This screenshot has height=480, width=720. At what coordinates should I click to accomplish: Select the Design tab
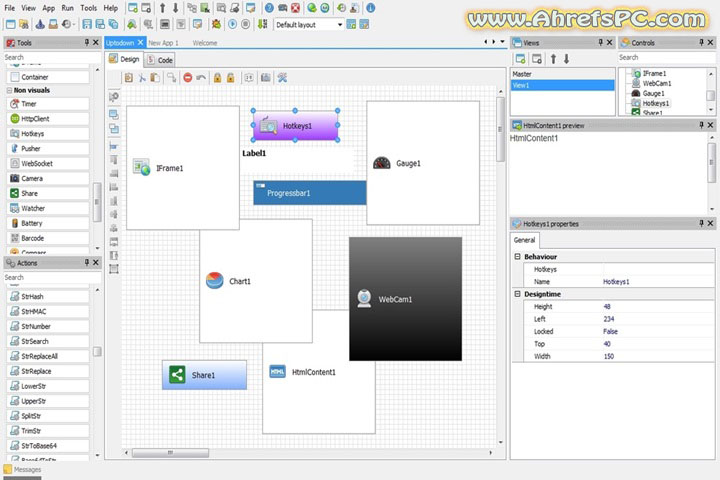tap(124, 59)
